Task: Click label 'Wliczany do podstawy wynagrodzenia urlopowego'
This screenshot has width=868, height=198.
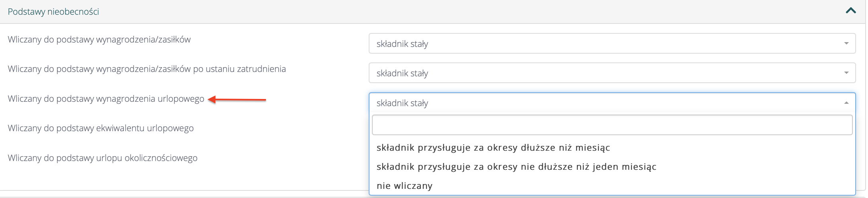Action: (x=106, y=99)
